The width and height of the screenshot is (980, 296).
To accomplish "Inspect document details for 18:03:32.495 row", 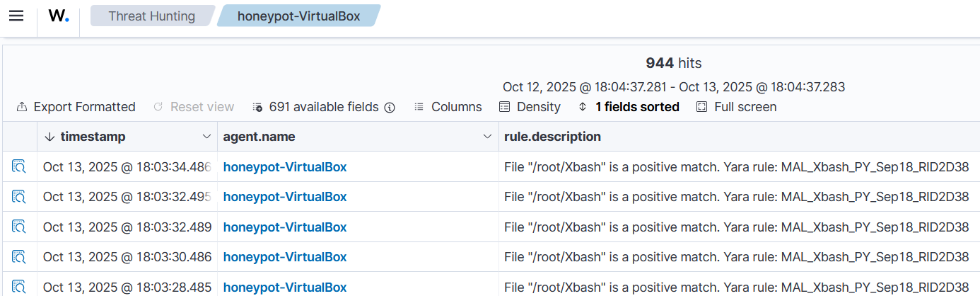I will click(x=18, y=196).
